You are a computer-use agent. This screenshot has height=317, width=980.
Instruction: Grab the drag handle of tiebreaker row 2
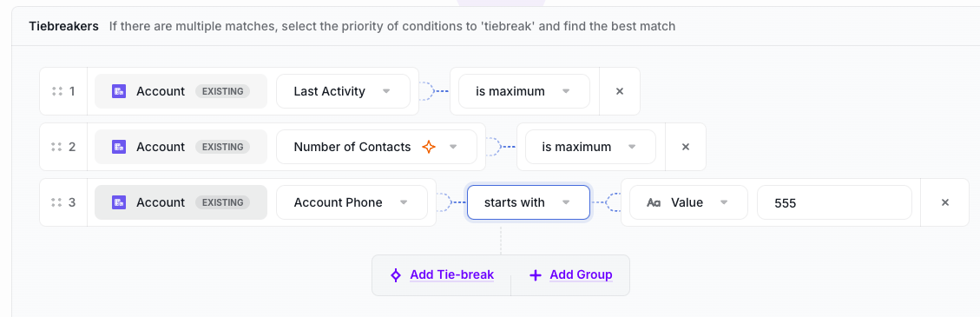57,147
